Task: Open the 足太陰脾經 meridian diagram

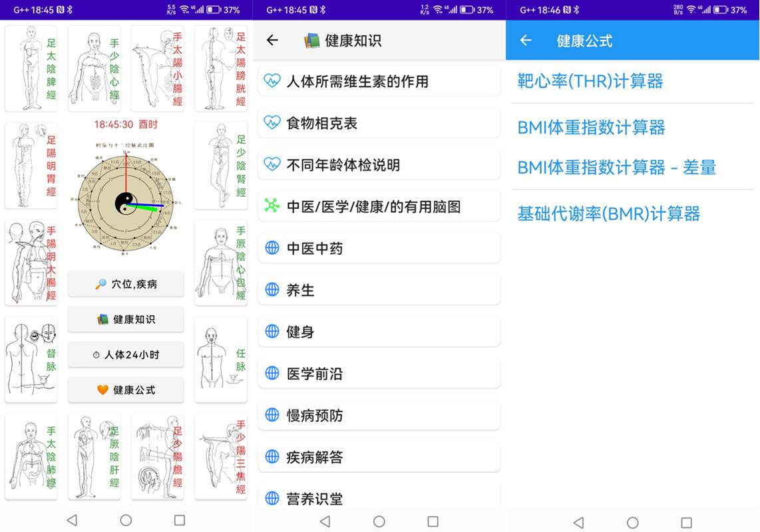Action: (31, 68)
